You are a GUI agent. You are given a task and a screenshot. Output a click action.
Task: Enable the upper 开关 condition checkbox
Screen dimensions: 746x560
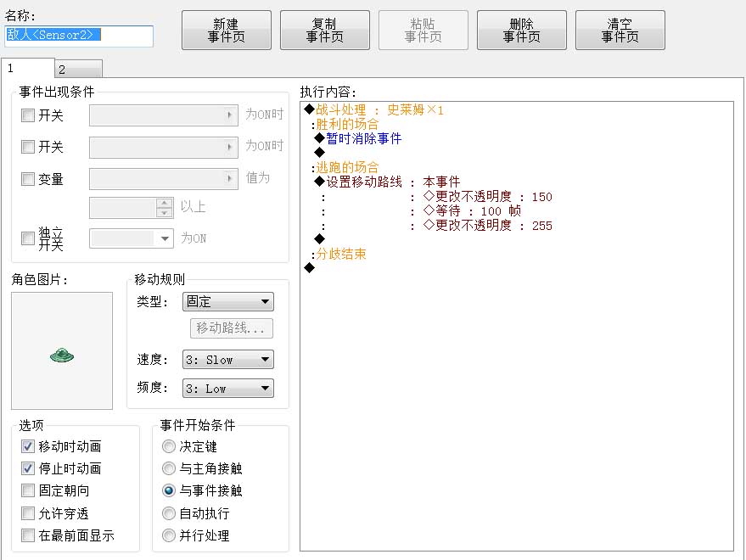28,115
